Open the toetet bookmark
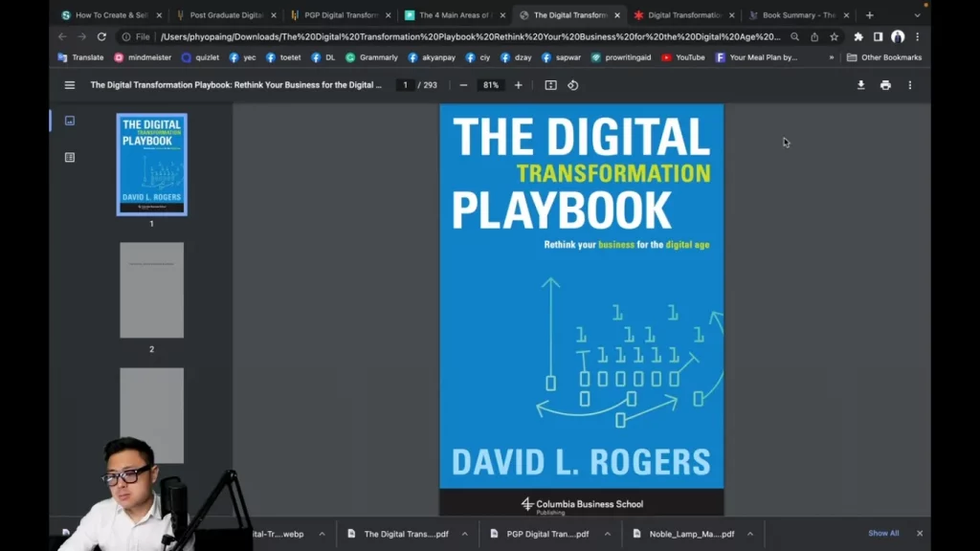 pos(283,57)
